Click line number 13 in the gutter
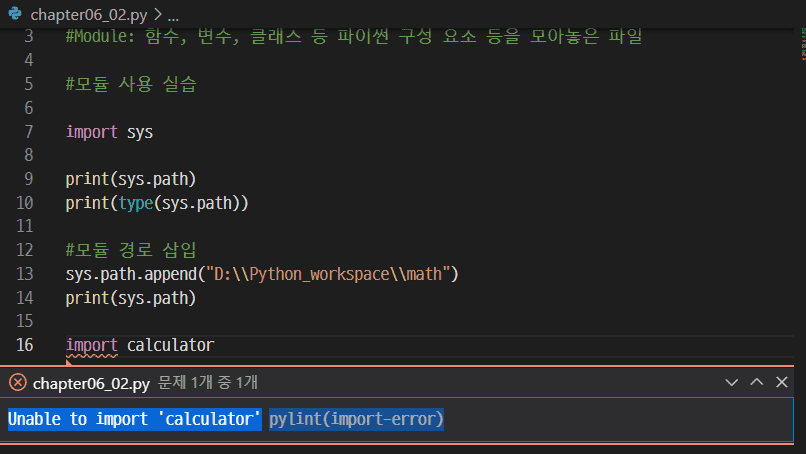 [x=25, y=273]
